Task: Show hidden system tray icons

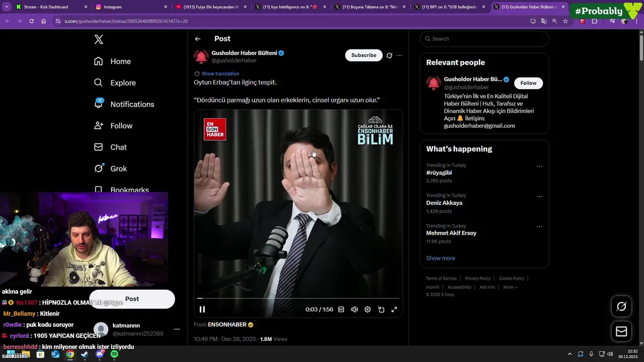Action: coord(570,354)
